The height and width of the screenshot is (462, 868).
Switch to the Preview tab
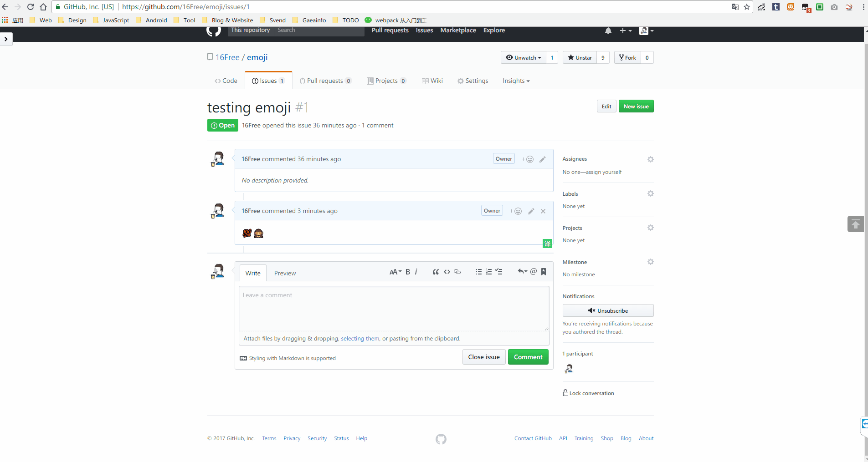[x=285, y=273]
